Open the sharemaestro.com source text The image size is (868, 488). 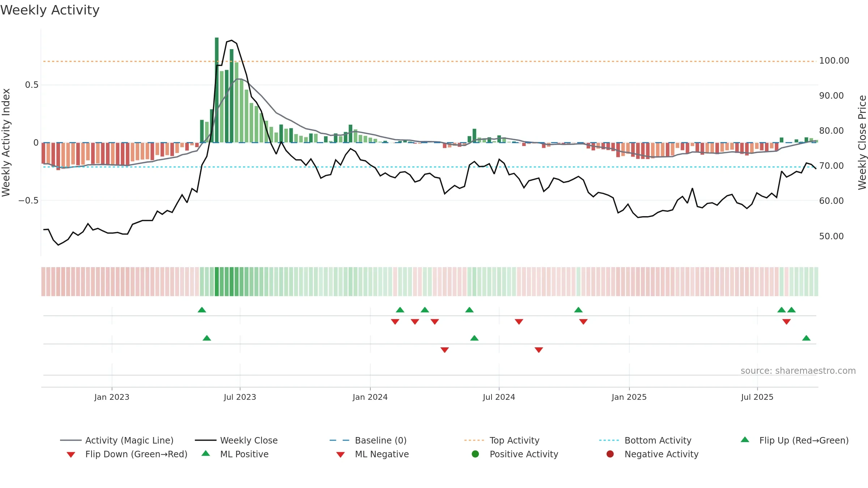click(x=798, y=371)
